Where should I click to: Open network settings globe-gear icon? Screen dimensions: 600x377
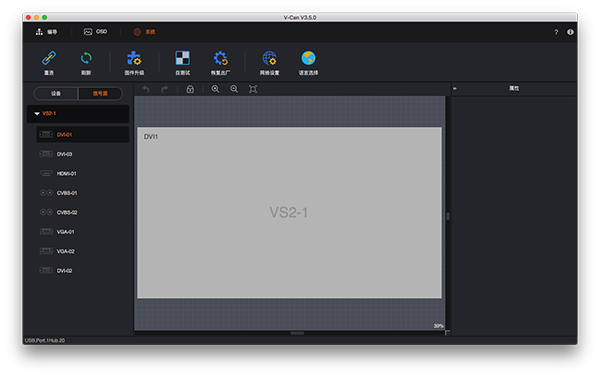coord(269,58)
